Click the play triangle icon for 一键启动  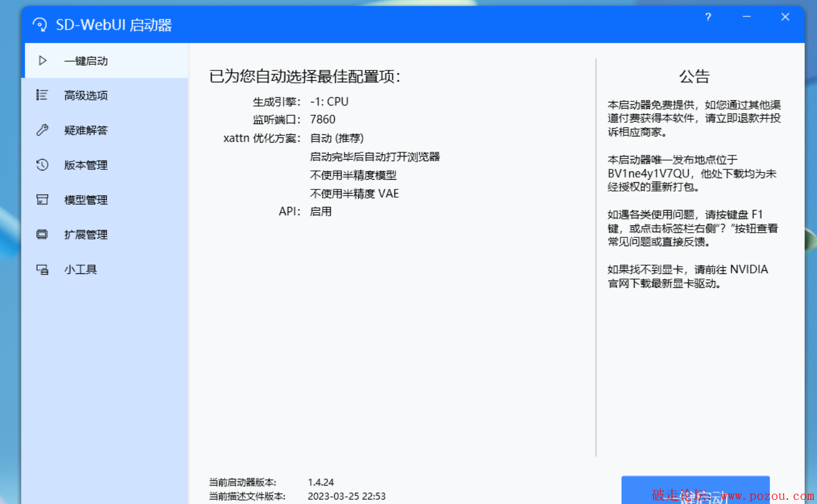(43, 61)
